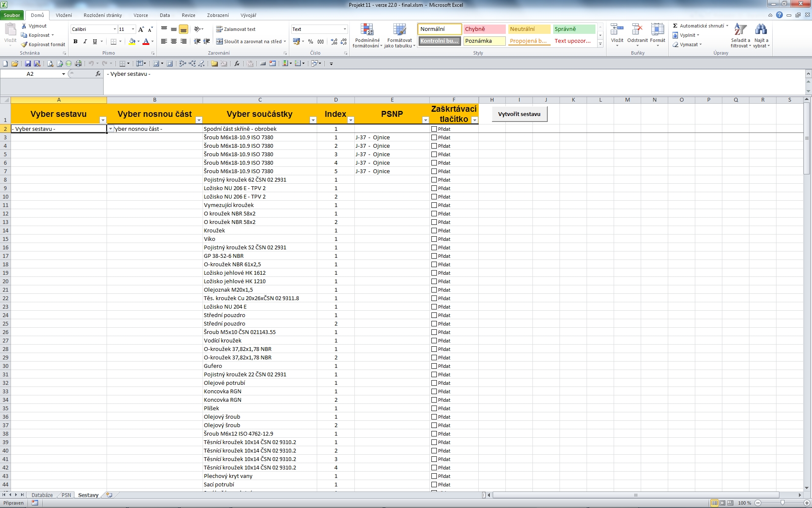The width and height of the screenshot is (812, 508).
Task: Apply percent number style
Action: click(311, 41)
